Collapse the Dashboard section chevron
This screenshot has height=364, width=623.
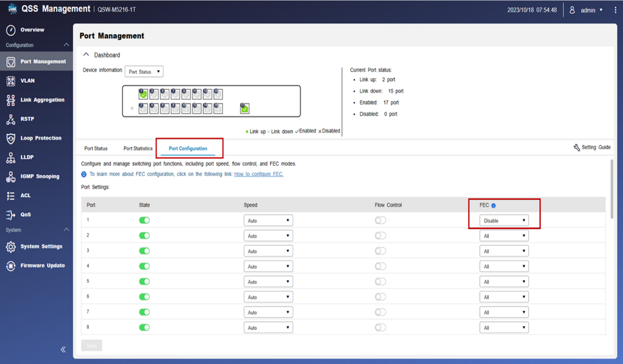[86, 55]
